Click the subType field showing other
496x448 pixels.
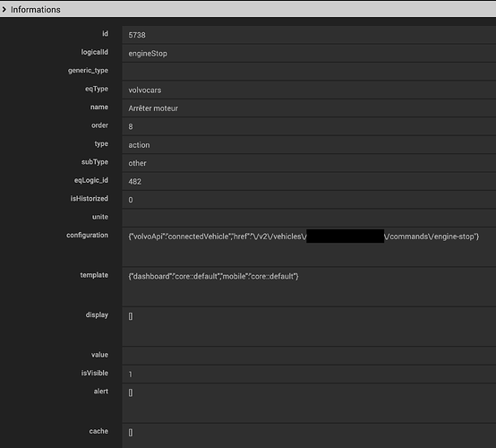click(309, 163)
